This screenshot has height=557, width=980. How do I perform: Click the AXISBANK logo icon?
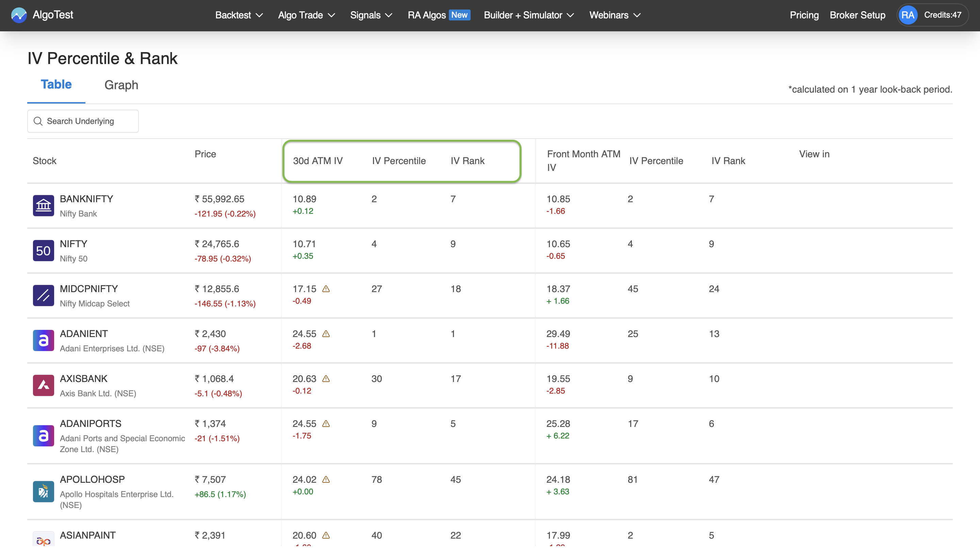click(43, 385)
